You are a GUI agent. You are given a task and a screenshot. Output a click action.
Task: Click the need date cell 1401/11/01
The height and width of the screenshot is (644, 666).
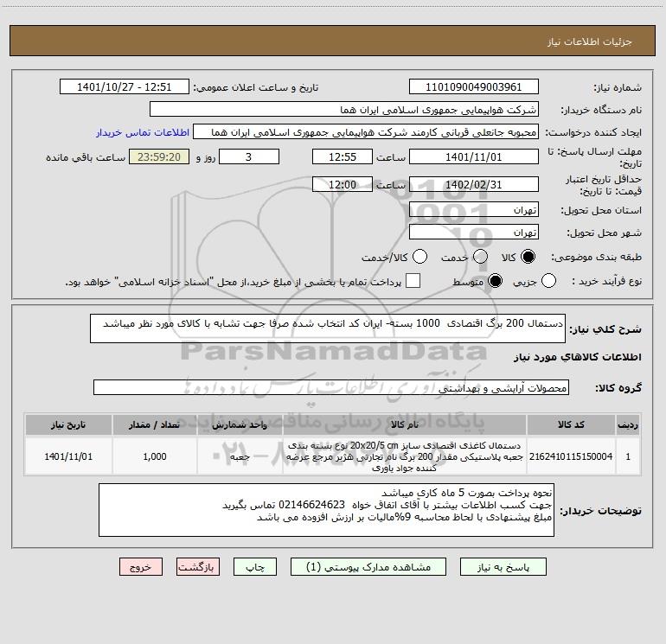68,456
